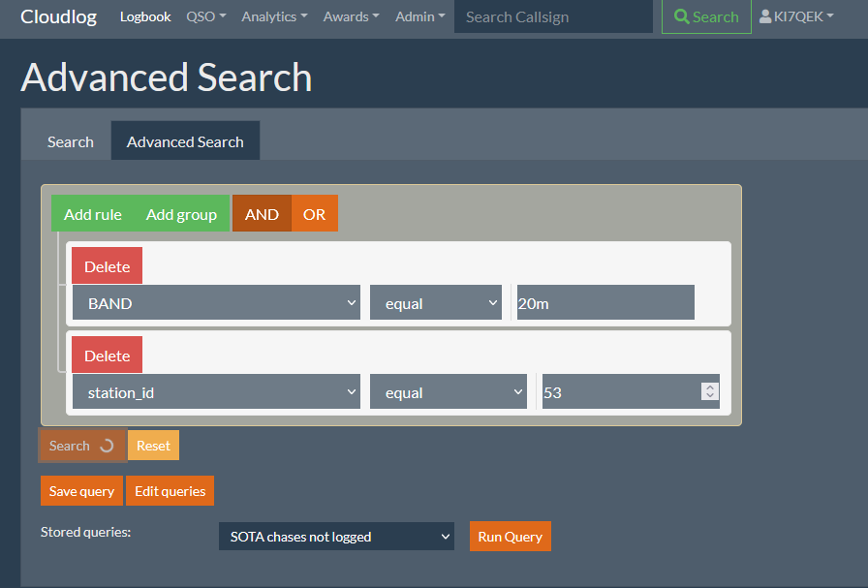Save the current query

tap(81, 490)
